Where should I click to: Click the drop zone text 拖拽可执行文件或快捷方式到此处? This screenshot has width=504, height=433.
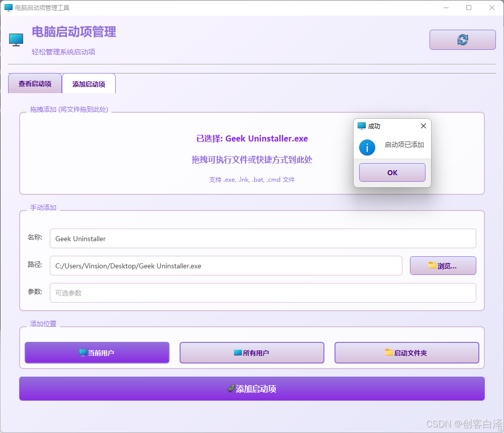click(252, 160)
